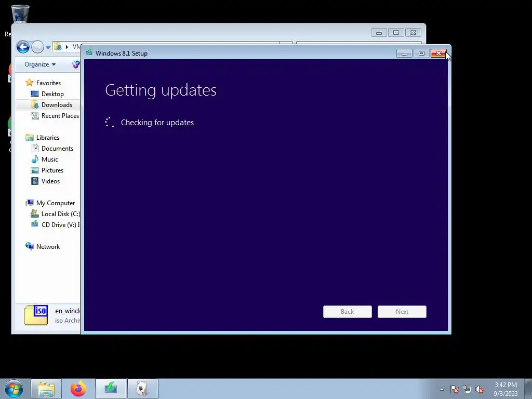Click the Back button in Windows 8.1 Setup
This screenshot has height=399, width=532.
coord(347,312)
